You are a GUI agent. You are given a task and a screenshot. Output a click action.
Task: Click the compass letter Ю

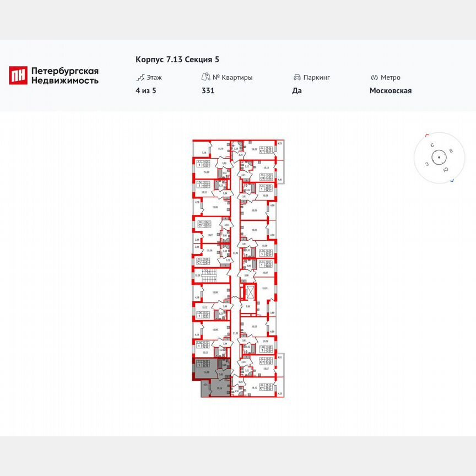coord(445,170)
